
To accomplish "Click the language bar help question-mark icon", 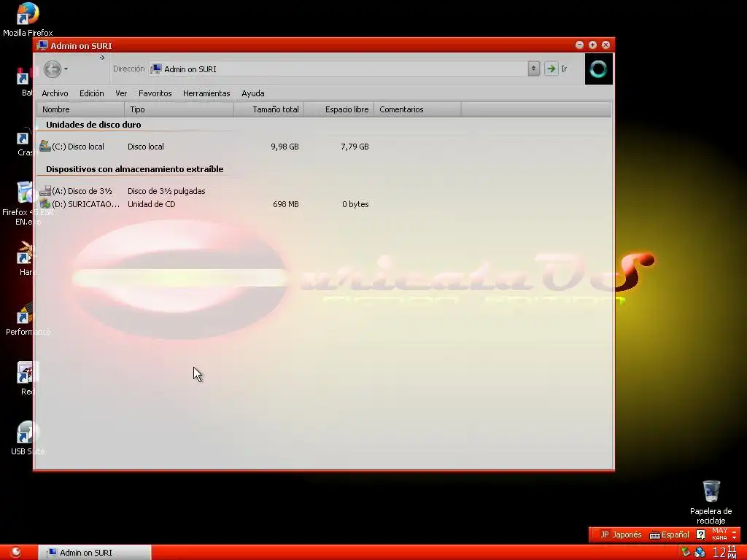I will [x=700, y=534].
